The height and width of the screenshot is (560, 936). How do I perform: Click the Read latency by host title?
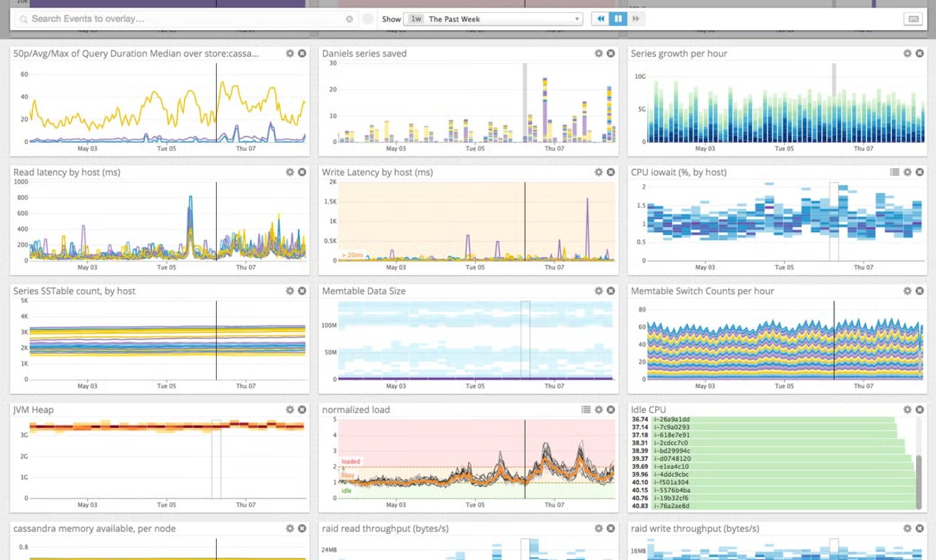coord(67,172)
